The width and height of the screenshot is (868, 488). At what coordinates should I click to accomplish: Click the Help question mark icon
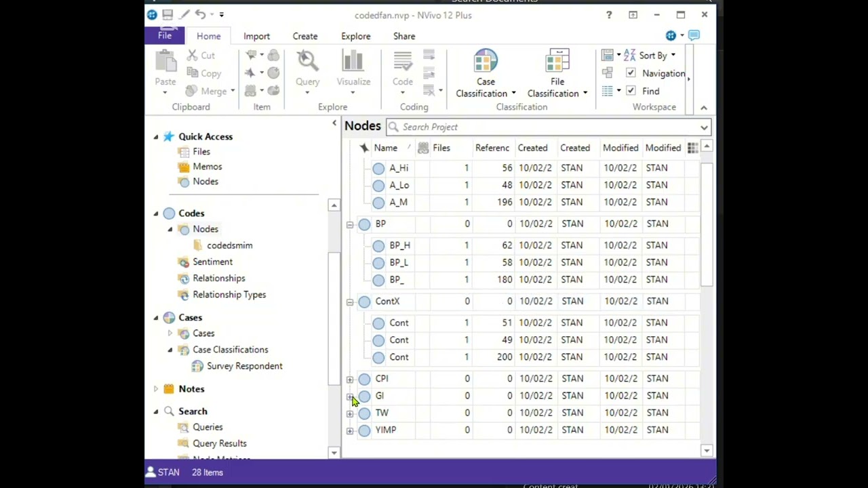coord(609,15)
